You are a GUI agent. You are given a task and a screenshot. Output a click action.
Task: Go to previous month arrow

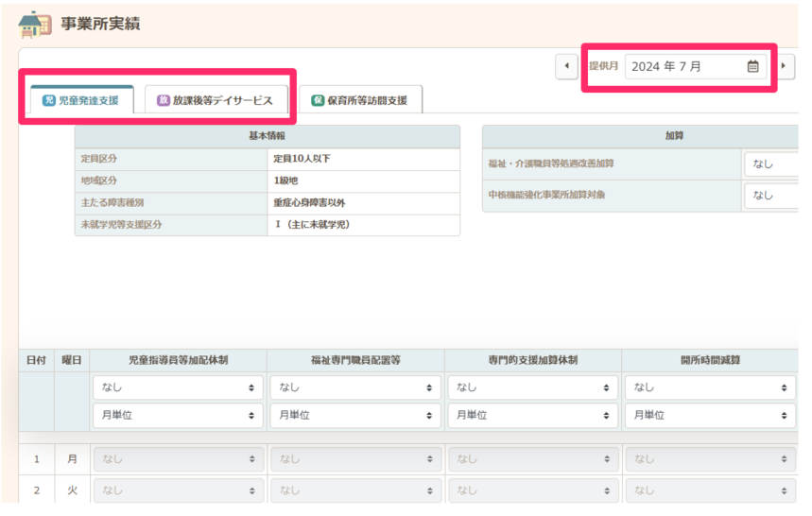(566, 66)
